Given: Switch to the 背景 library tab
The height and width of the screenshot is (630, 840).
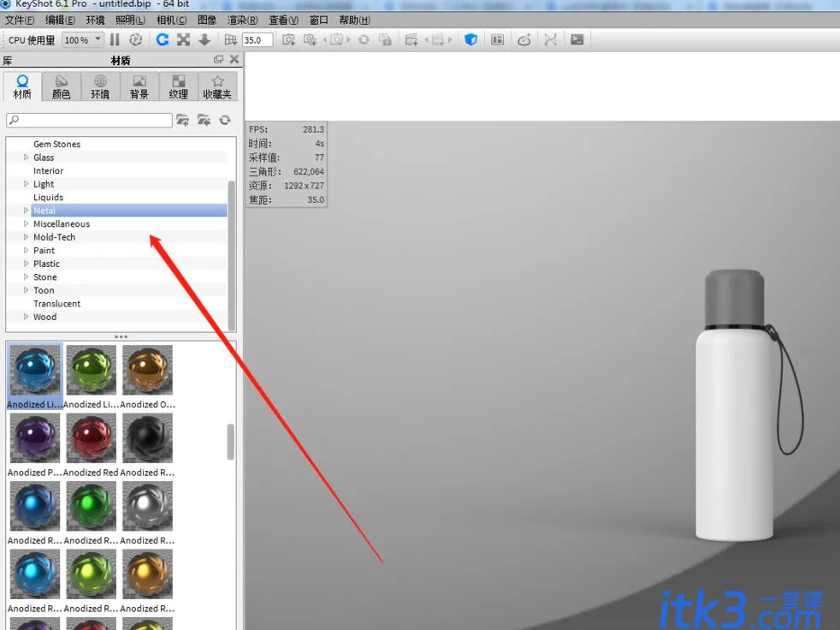Looking at the screenshot, I should (x=139, y=86).
